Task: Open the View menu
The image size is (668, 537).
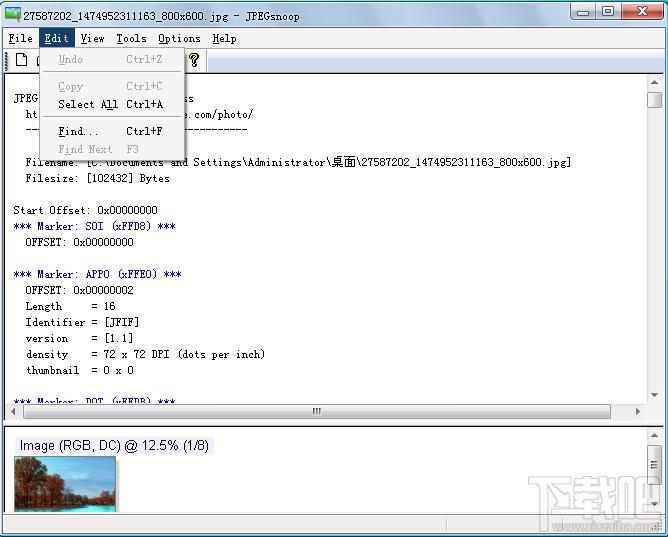Action: [92, 38]
